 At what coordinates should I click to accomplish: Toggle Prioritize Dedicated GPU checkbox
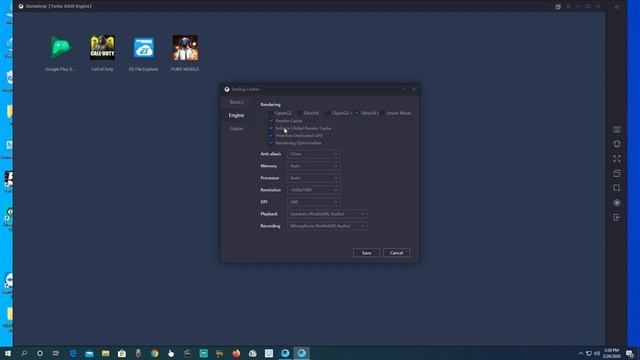271,136
